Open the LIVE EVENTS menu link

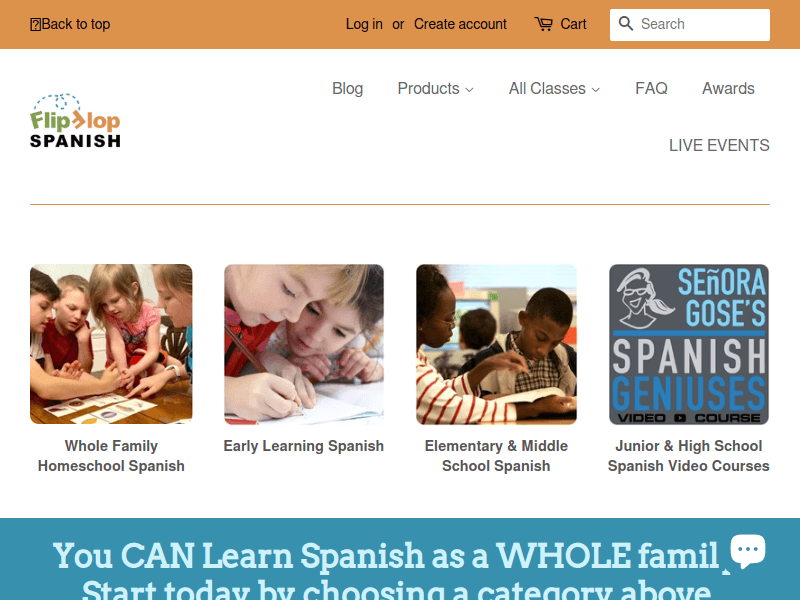[719, 145]
